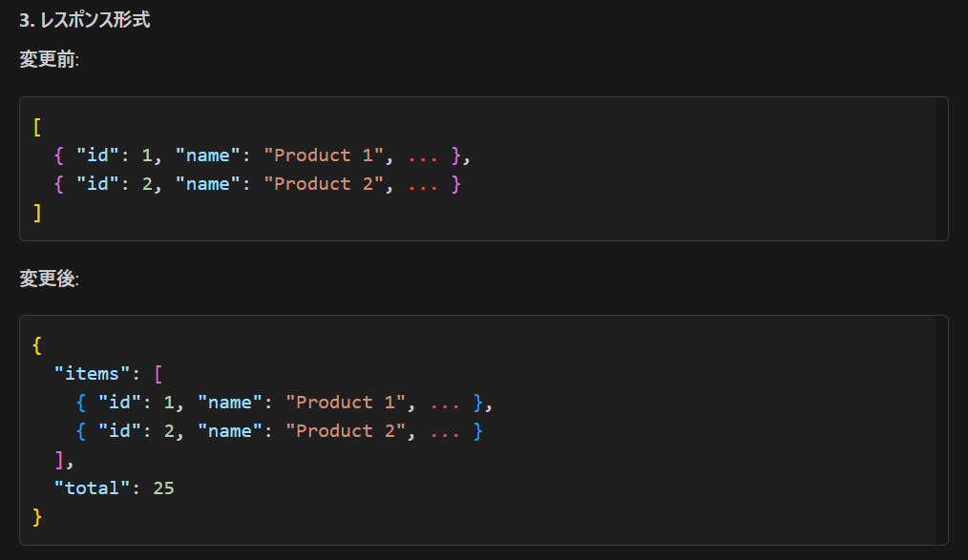
Task: Click the "total" key in the 変更後 code
Action: pos(94,487)
